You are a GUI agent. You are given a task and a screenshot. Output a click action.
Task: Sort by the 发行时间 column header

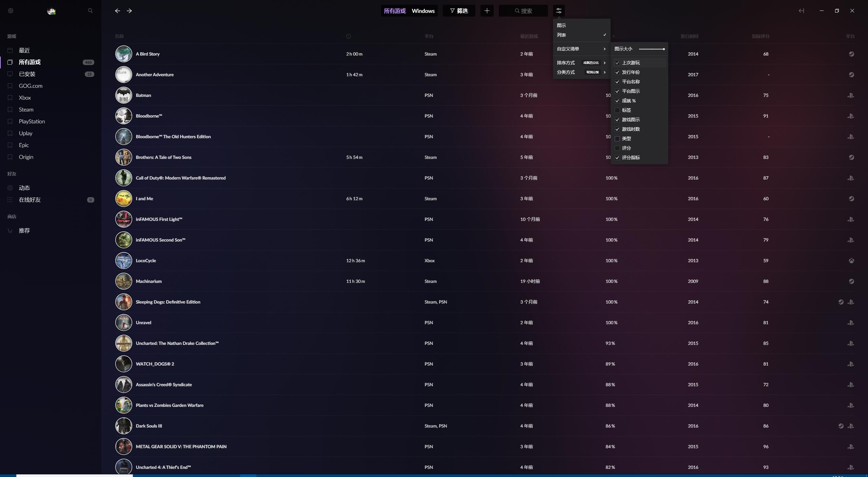click(x=689, y=36)
